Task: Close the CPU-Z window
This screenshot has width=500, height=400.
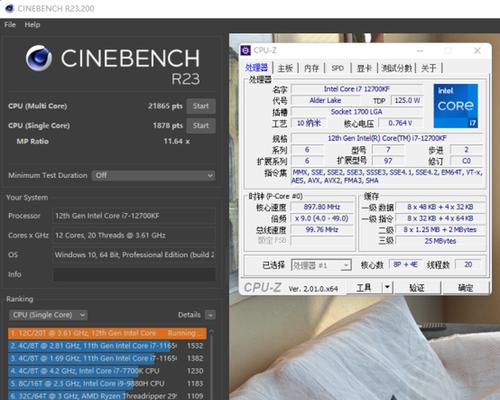Action: (x=477, y=50)
